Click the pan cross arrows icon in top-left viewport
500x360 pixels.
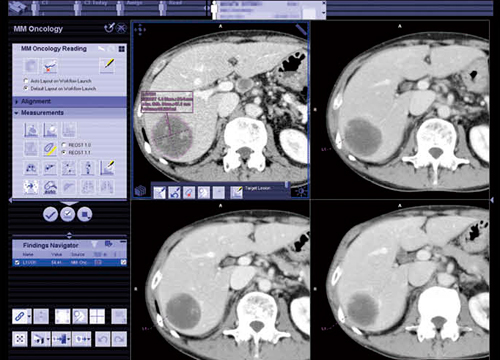pyautogui.click(x=140, y=29)
